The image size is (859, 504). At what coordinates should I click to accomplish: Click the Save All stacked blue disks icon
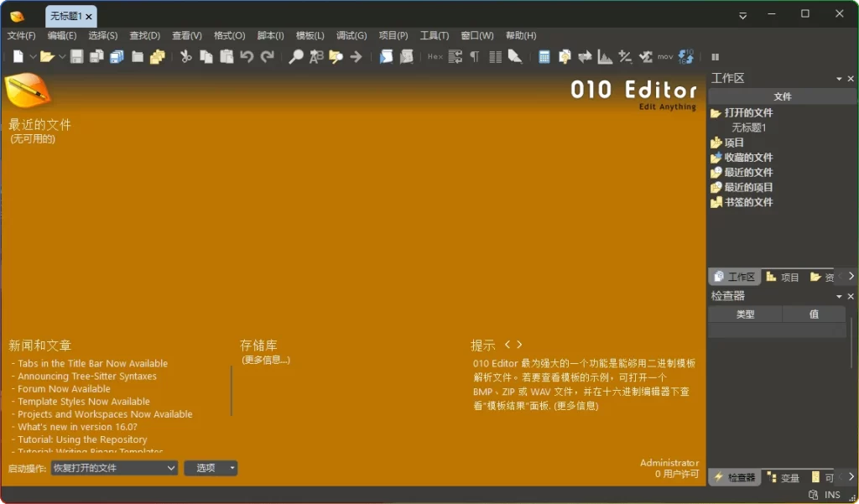117,56
